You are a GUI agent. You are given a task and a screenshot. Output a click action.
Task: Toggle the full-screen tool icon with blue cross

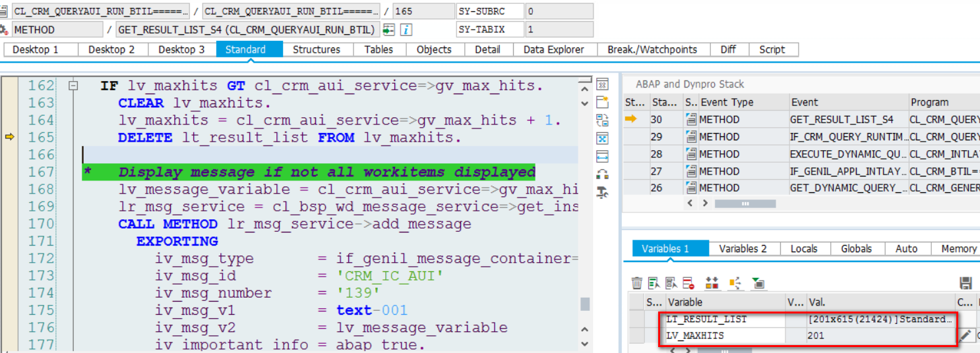[x=601, y=138]
